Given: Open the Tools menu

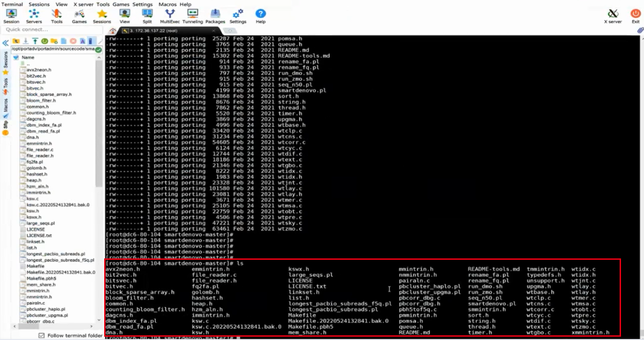Looking at the screenshot, I should [103, 4].
